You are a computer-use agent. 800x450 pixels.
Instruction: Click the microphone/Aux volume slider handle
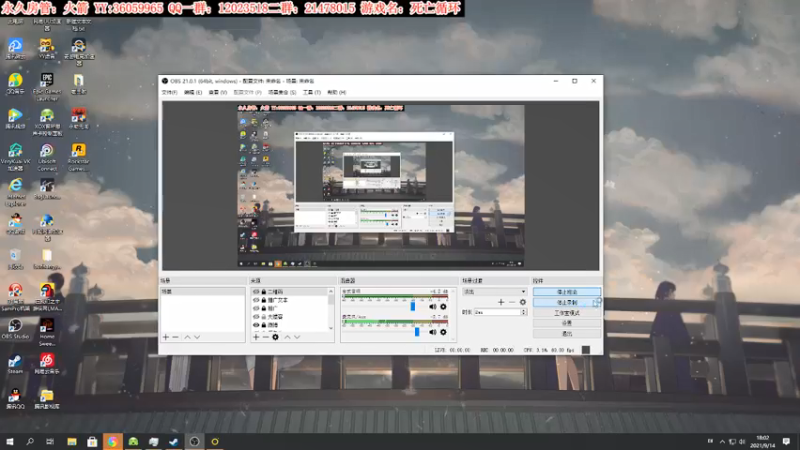click(417, 332)
